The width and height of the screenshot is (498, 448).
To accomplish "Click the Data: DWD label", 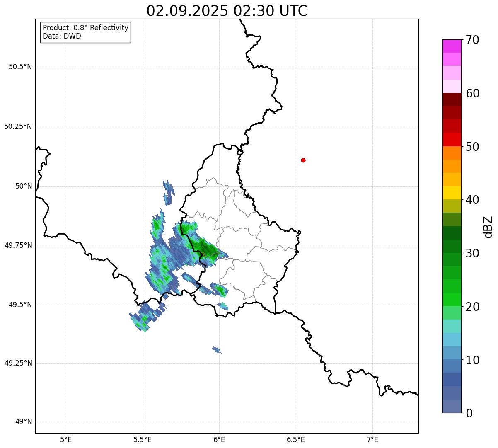I will 62,36.
